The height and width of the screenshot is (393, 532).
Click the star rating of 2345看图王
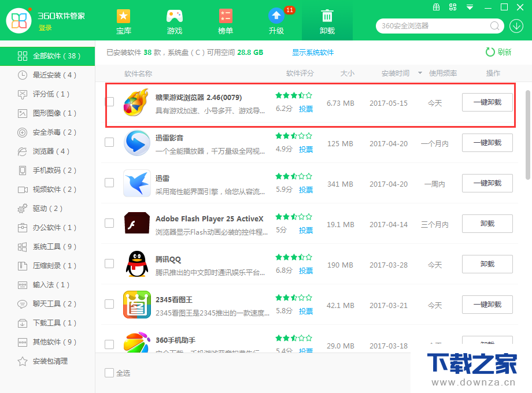click(294, 298)
